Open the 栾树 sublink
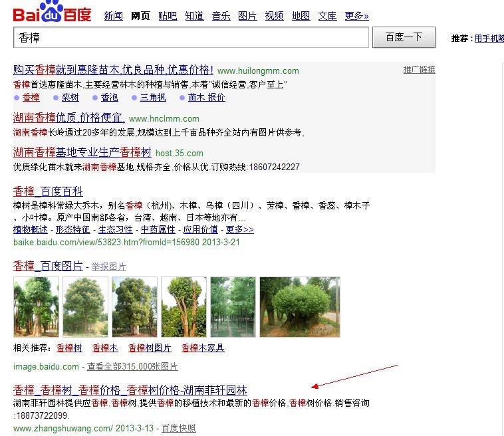Viewport: 504px width, 436px height. 70,97
